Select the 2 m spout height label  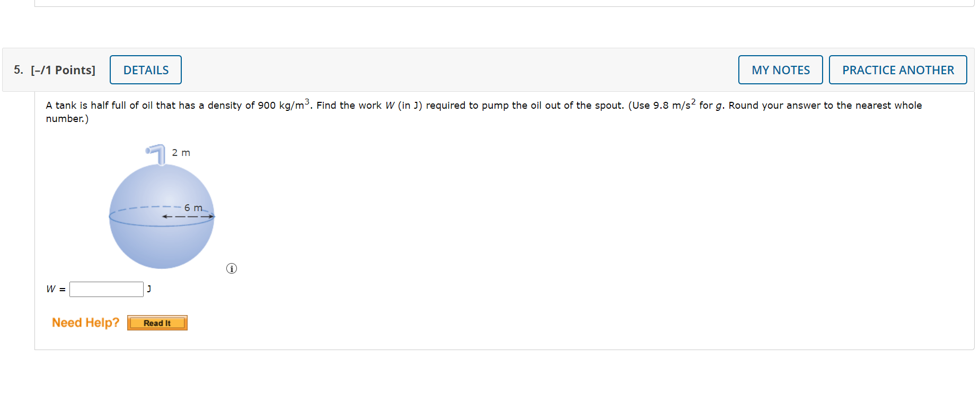pos(181,153)
